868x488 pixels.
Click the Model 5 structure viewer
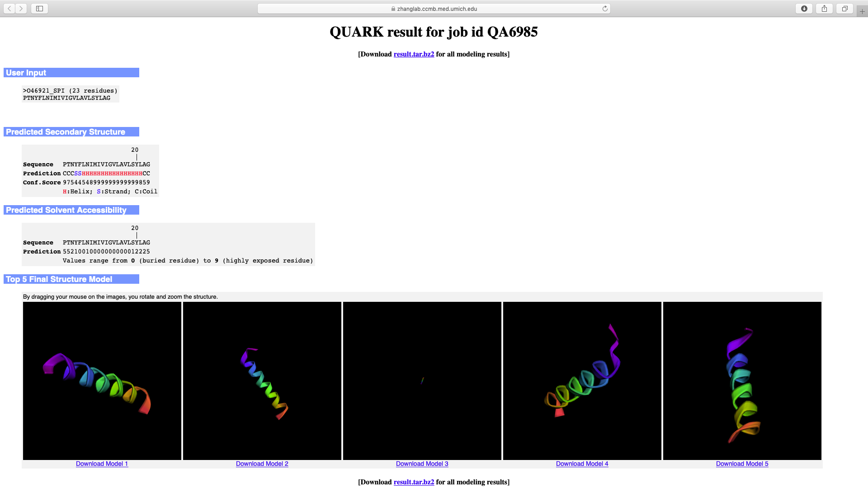pyautogui.click(x=742, y=381)
